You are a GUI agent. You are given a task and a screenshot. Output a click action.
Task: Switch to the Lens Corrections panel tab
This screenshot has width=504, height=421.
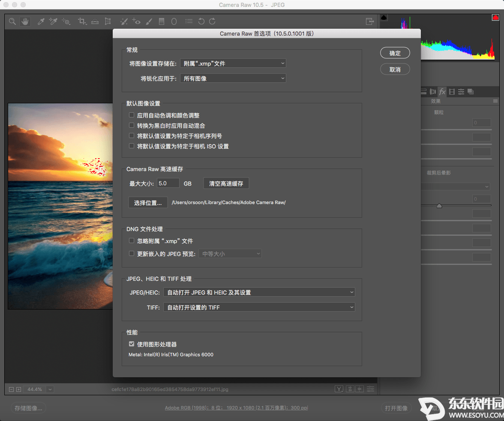(x=433, y=92)
